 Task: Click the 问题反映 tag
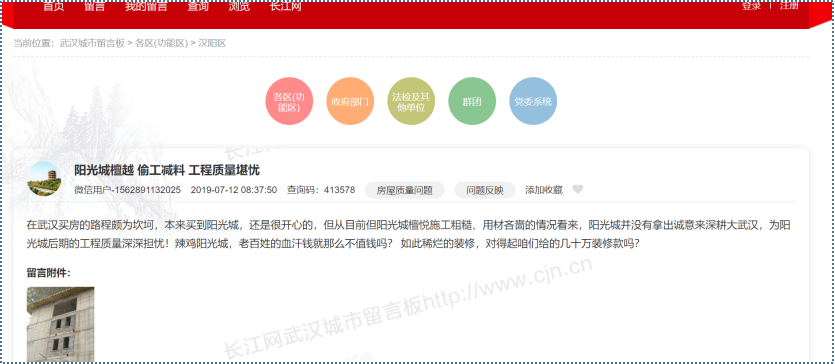(x=485, y=190)
